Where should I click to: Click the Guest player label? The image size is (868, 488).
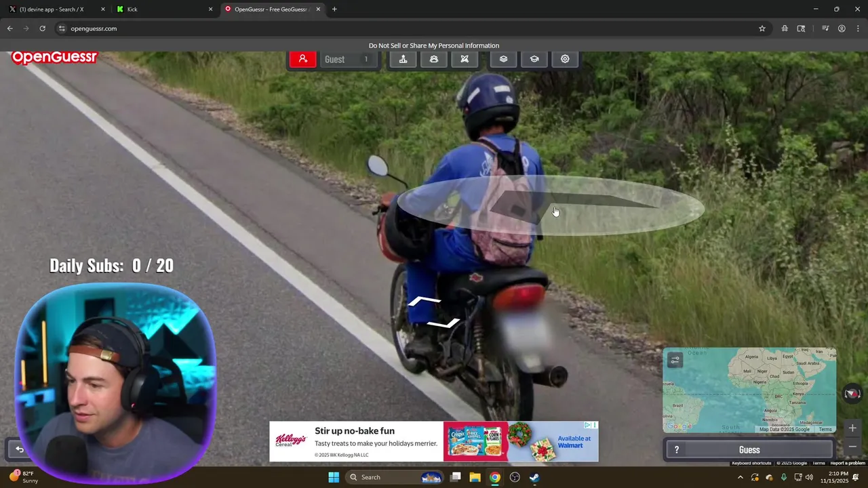coord(334,59)
